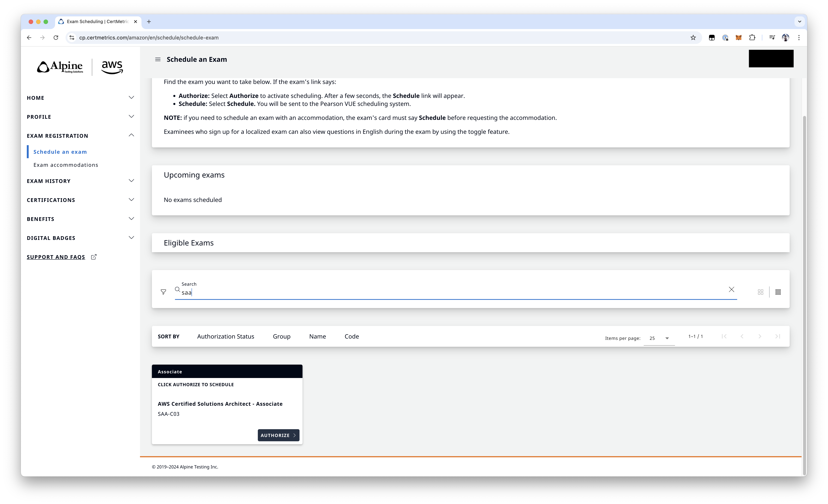Image resolution: width=828 pixels, height=504 pixels.
Task: Click AWS Certified Solutions Architect - Associate title
Action: 220,404
